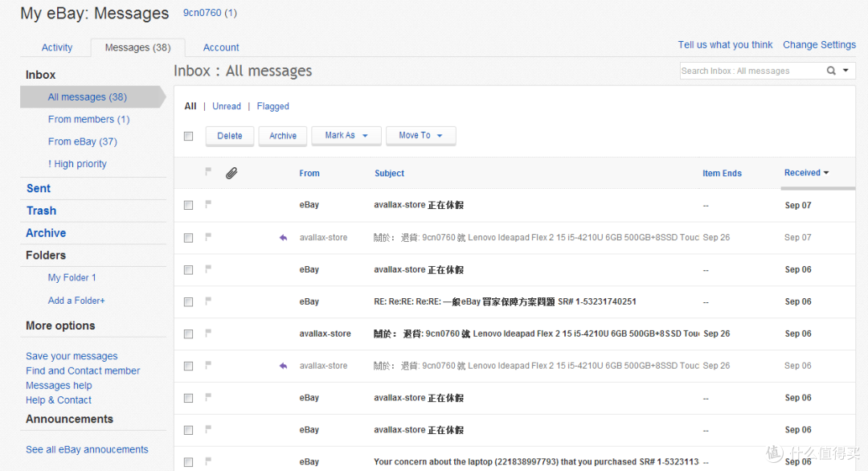
Task: Click Find and Contact member link
Action: coord(83,371)
